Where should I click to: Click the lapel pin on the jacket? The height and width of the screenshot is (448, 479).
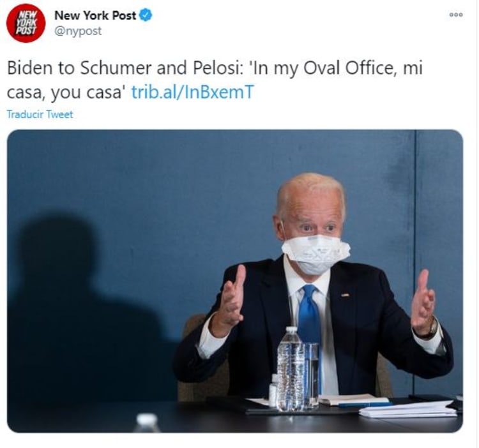click(x=345, y=295)
